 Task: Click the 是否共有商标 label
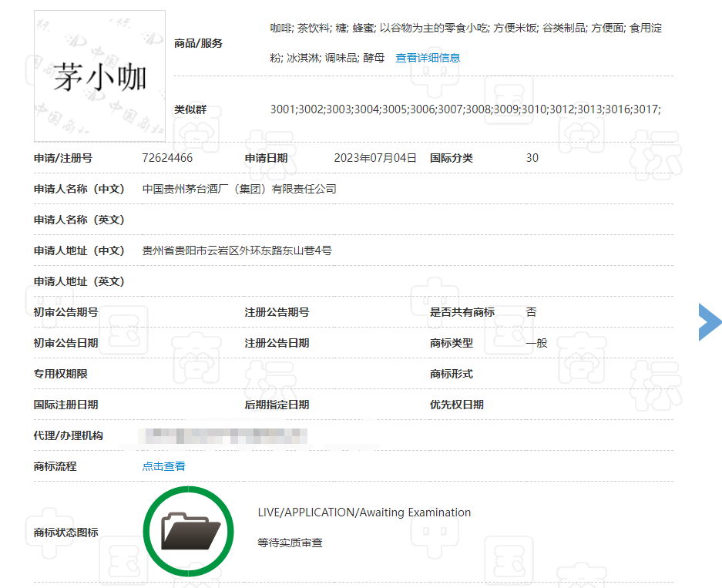click(462, 312)
